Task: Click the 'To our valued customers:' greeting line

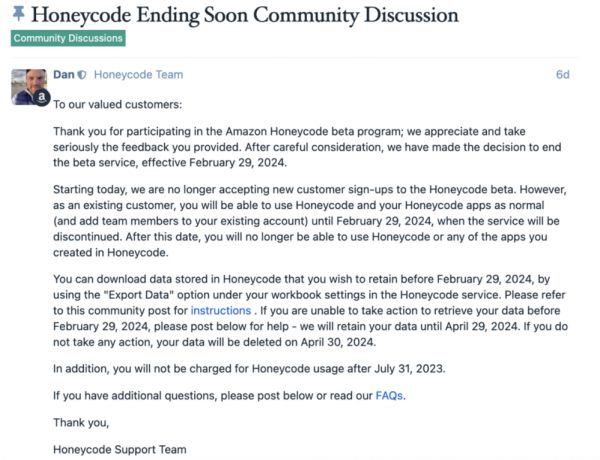Action: click(x=117, y=104)
